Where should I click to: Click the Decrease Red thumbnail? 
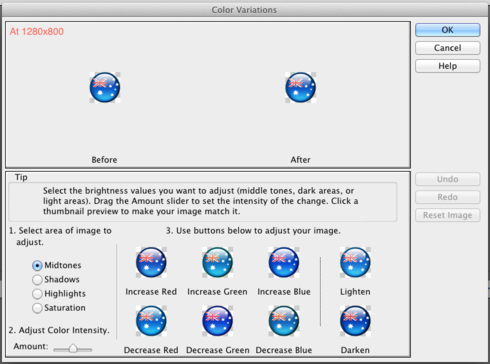(x=151, y=321)
